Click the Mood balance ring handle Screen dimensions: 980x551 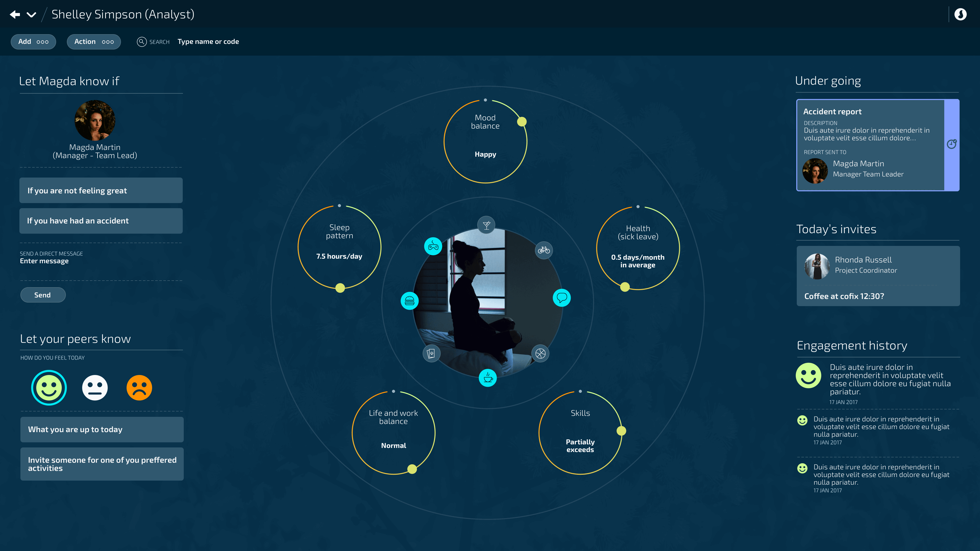coord(522,122)
